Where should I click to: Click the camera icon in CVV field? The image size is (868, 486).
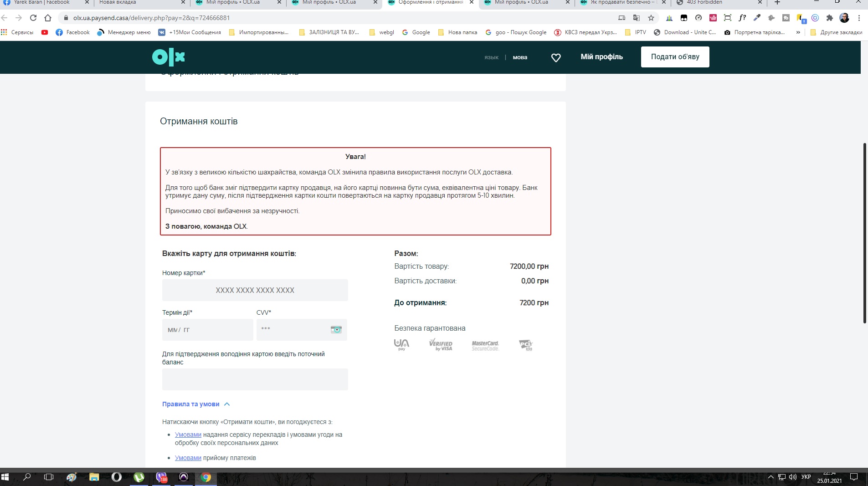click(x=336, y=329)
